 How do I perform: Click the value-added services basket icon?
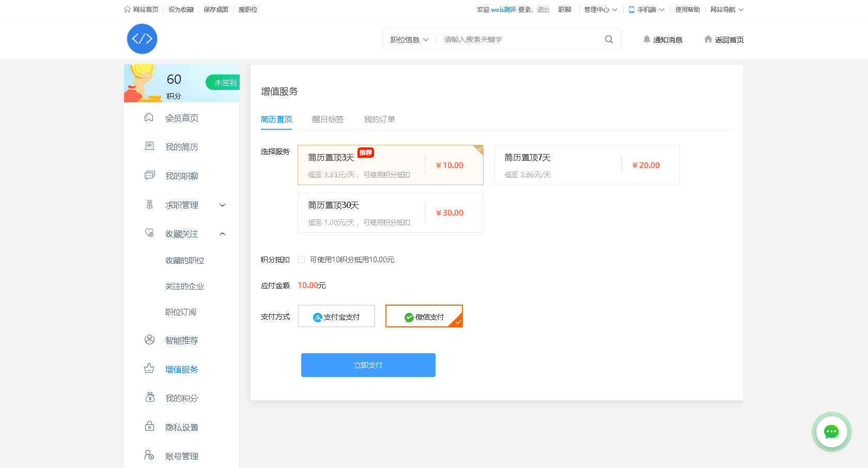pyautogui.click(x=149, y=369)
